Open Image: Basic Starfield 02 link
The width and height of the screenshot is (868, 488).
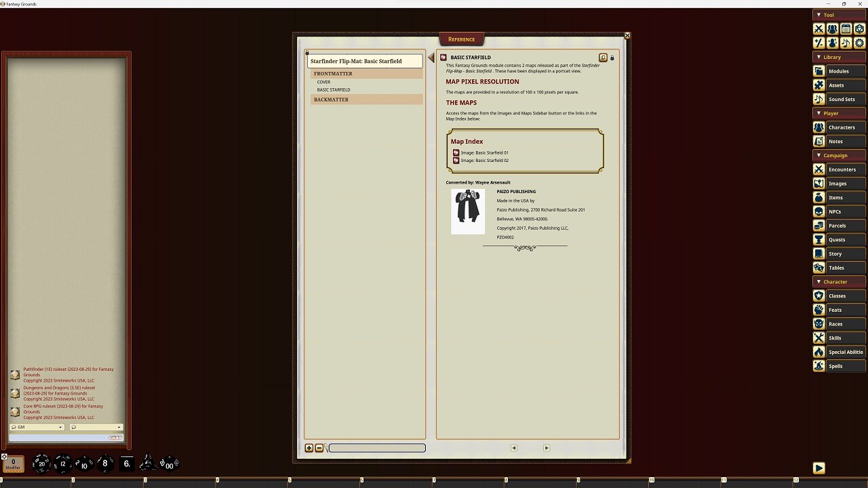[x=484, y=161]
